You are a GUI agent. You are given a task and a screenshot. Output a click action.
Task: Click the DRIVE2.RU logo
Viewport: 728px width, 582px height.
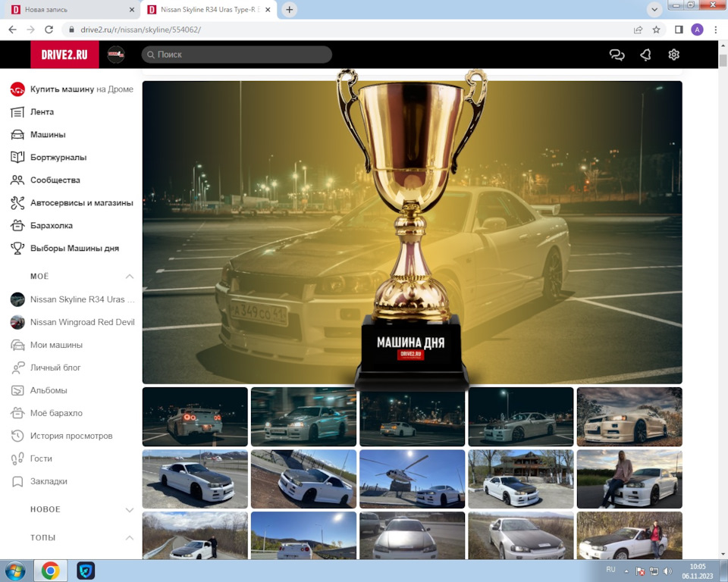coord(64,55)
